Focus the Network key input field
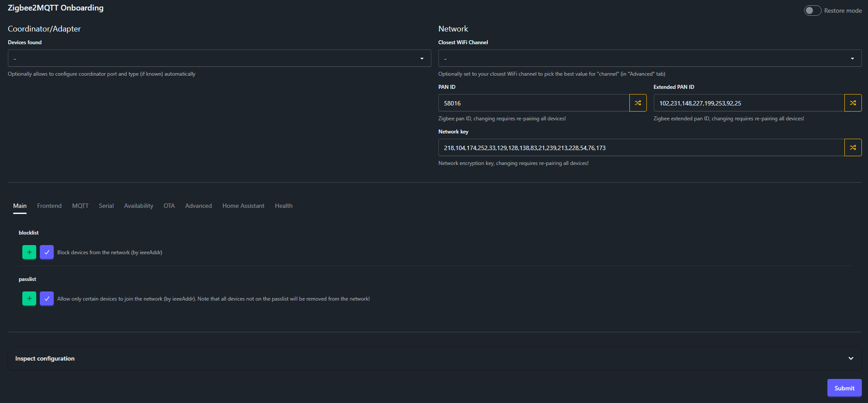The width and height of the screenshot is (868, 403). [641, 147]
